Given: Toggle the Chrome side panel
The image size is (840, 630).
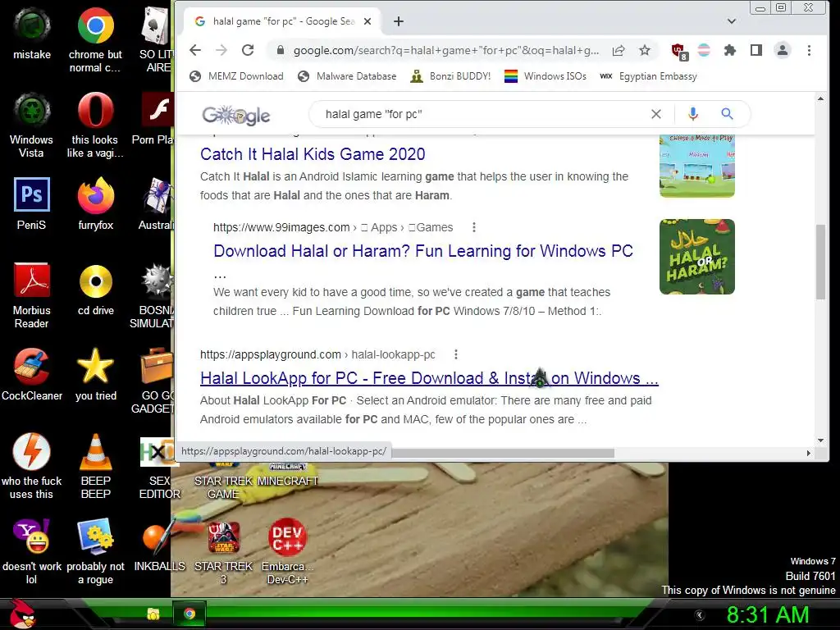Looking at the screenshot, I should (x=756, y=50).
